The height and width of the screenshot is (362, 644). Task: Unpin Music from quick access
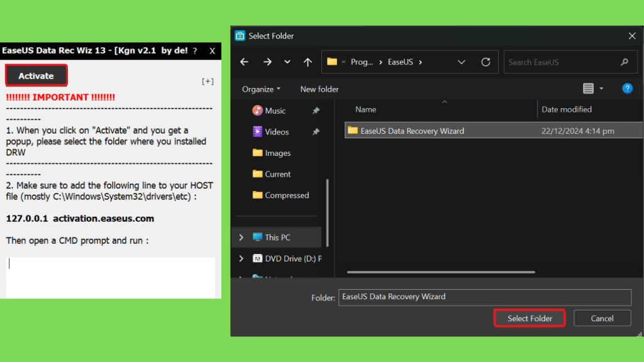click(x=316, y=111)
